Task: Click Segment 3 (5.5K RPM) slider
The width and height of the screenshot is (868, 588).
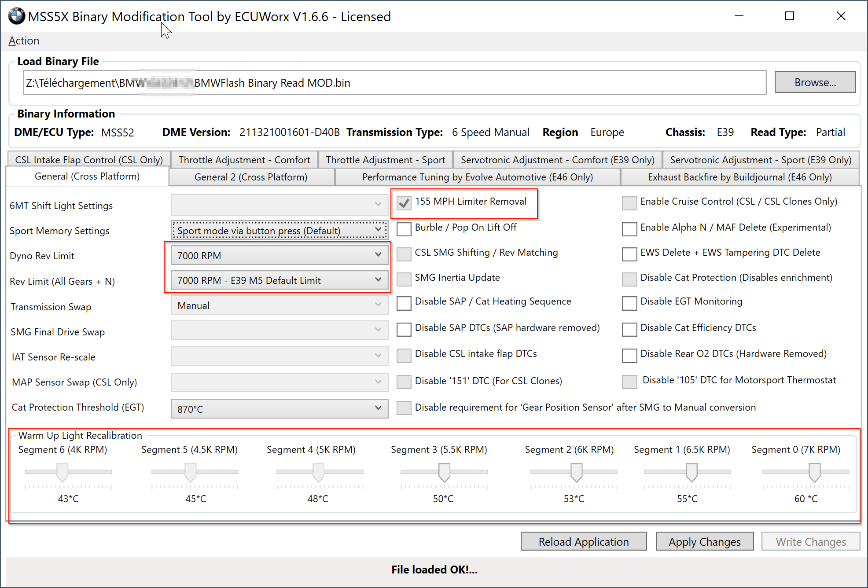Action: point(445,472)
